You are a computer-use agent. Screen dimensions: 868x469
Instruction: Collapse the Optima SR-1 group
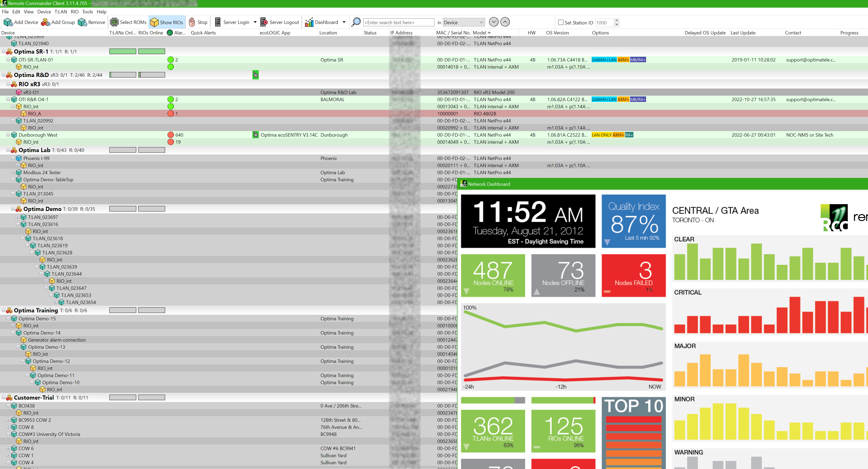pos(3,51)
